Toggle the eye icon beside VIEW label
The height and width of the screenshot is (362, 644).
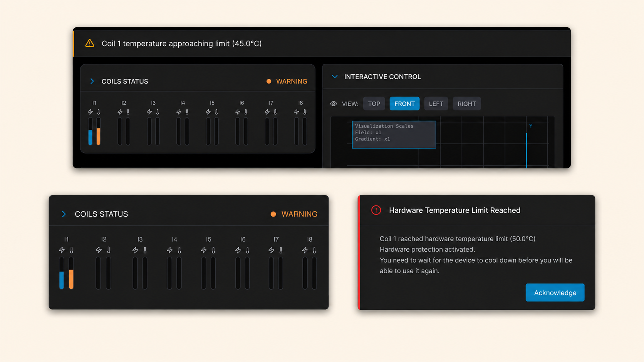334,104
